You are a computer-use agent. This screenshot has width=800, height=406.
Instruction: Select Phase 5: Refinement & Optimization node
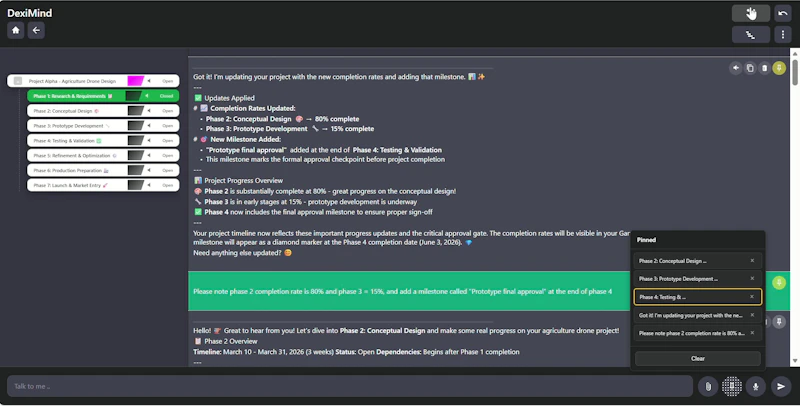coord(103,156)
